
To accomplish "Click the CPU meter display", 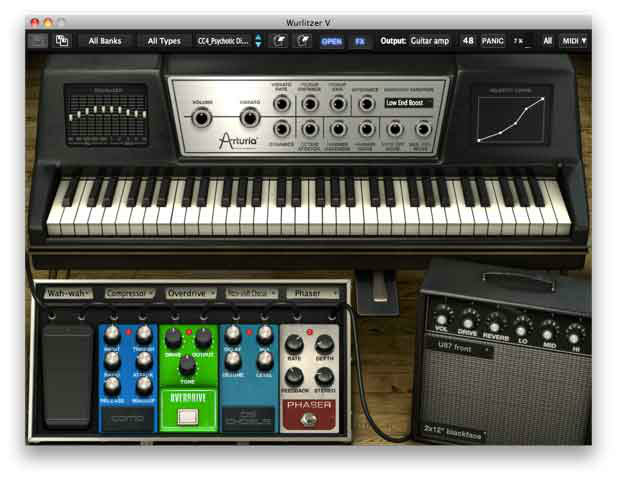I will [522, 41].
